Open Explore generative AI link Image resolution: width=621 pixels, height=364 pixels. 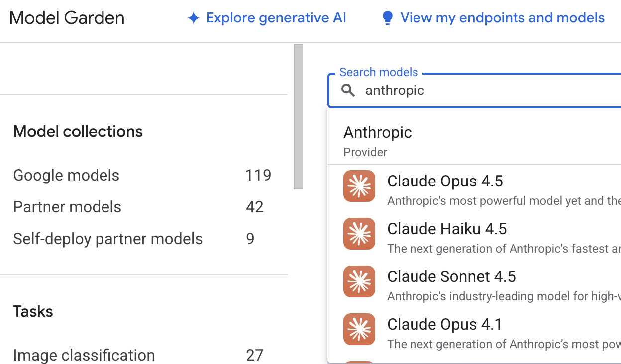tap(276, 18)
